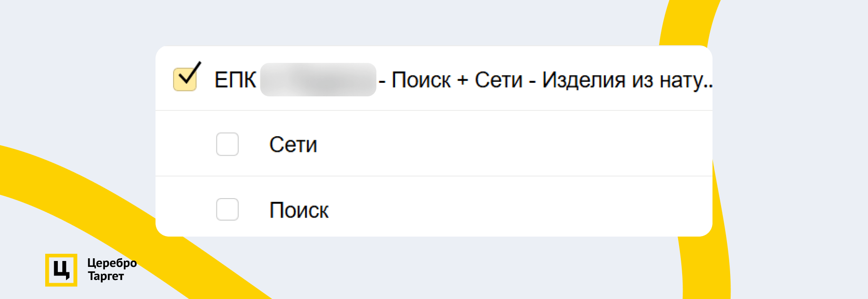Select the Сети row label
This screenshot has width=868, height=299.
pyautogui.click(x=293, y=145)
